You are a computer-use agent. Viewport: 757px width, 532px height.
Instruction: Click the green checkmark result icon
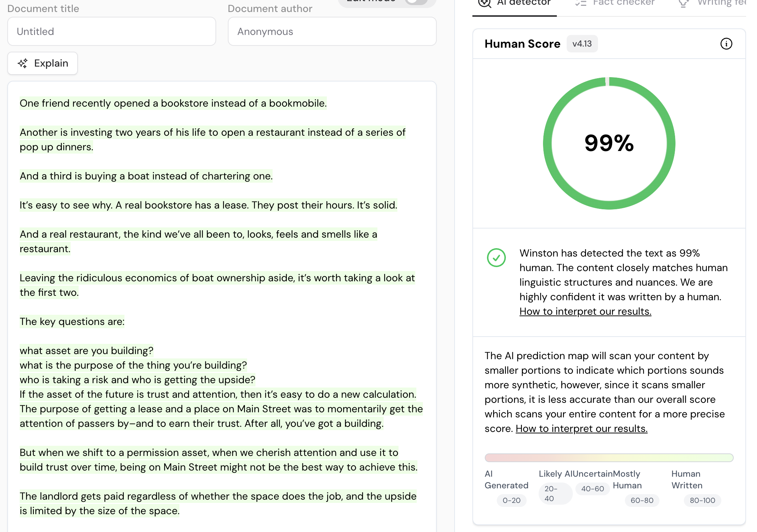(496, 258)
